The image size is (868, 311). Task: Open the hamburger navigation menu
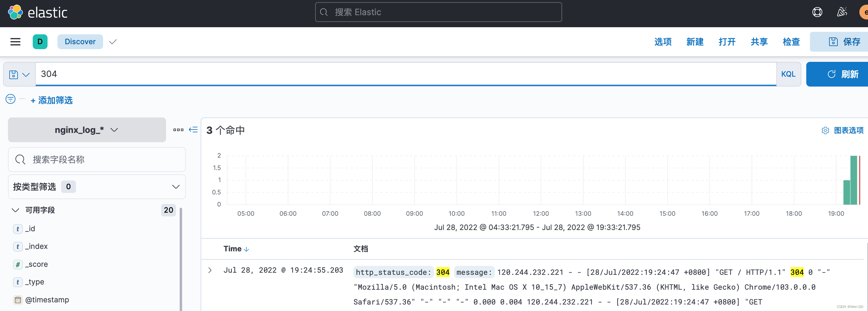pos(15,41)
